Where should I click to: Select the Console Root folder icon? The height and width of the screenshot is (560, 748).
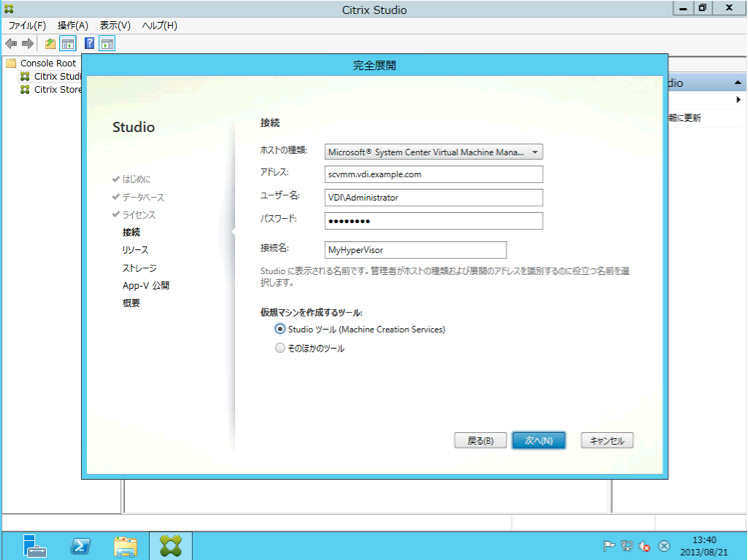coord(11,63)
